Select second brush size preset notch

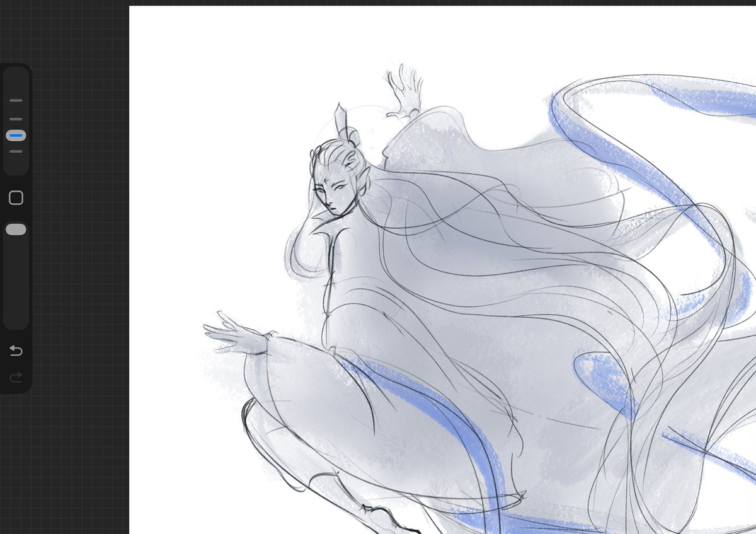(16, 119)
